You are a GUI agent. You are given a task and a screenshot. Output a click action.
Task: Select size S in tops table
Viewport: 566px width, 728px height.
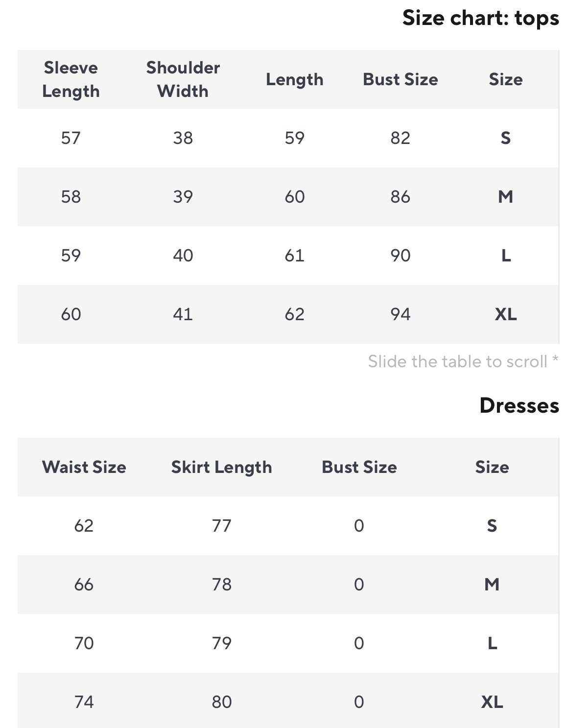[x=505, y=138]
